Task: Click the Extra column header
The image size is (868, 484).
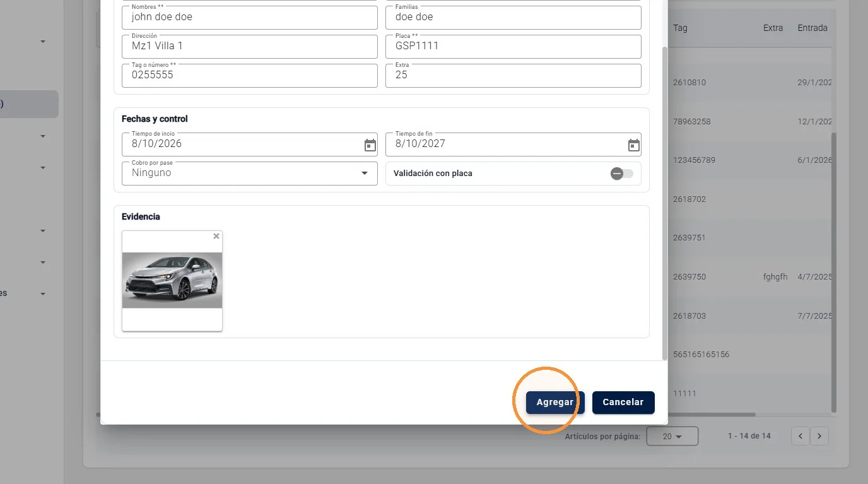Action: point(773,28)
